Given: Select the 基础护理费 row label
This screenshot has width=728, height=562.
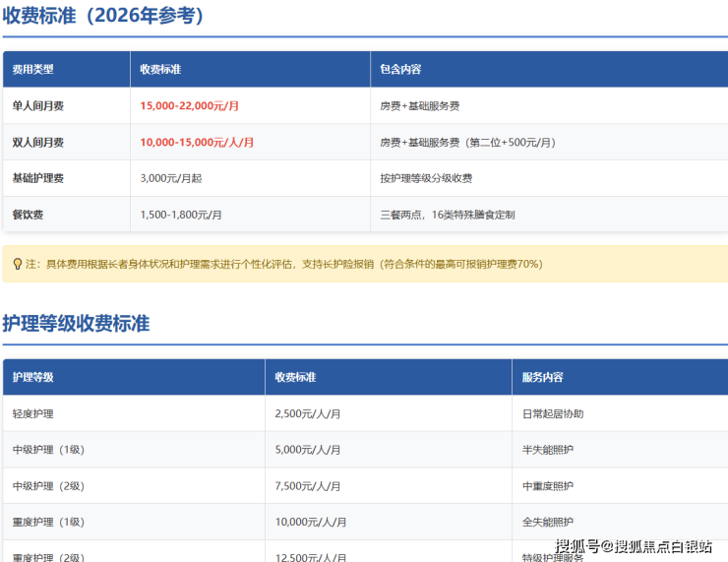Looking at the screenshot, I should 37,178.
